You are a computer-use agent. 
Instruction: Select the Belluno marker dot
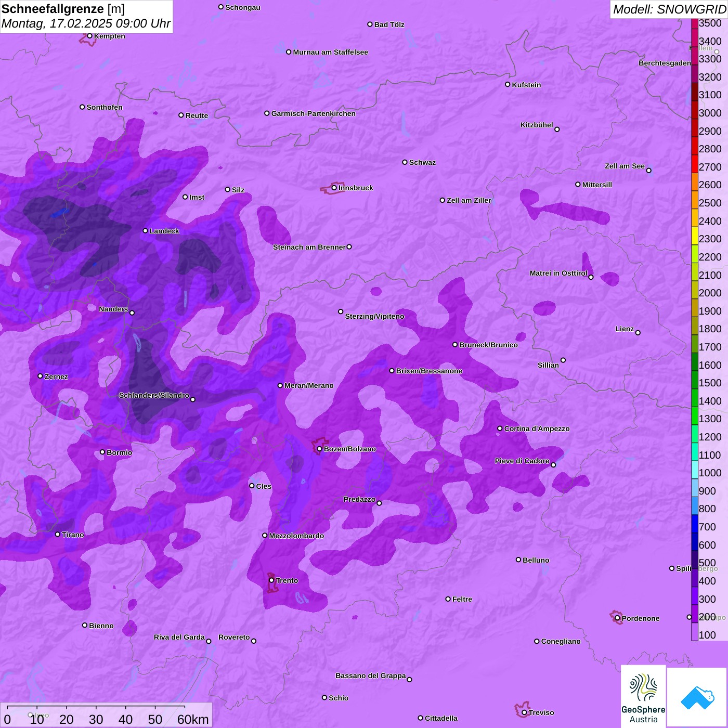click(518, 560)
